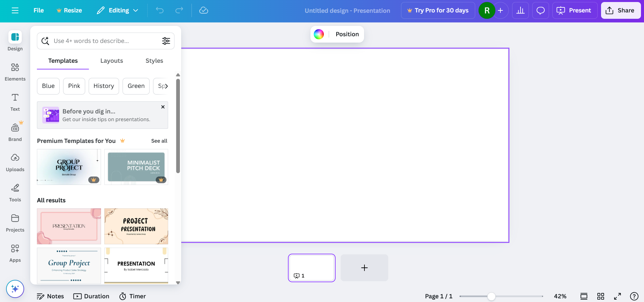Viewport: 644px width, 302px height.
Task: Open the R account avatar
Action: [487, 10]
